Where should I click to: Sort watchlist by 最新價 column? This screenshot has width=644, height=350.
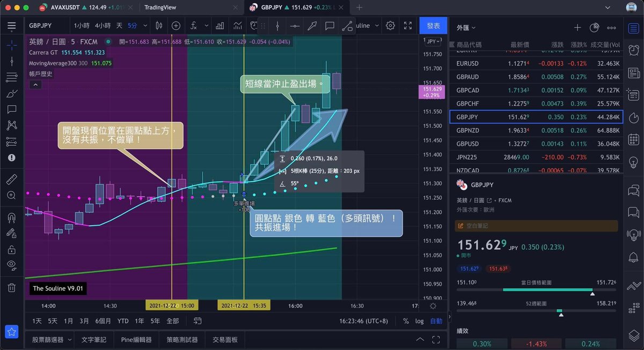point(520,44)
